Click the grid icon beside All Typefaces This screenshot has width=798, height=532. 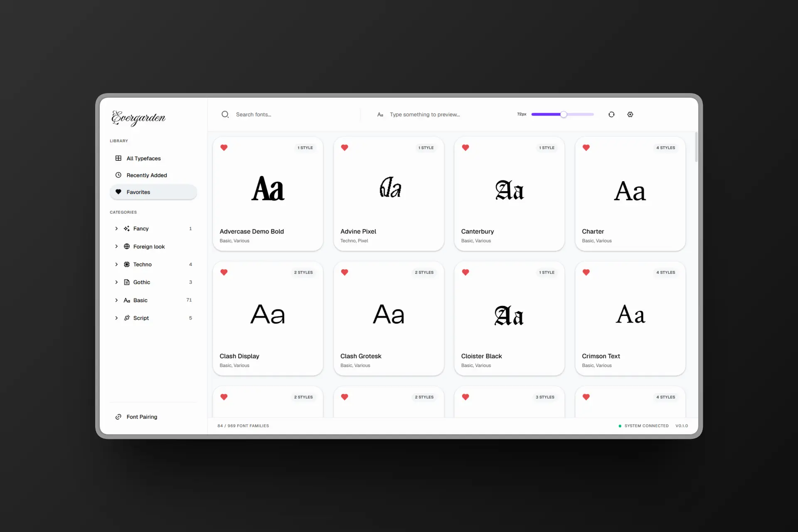coord(118,158)
